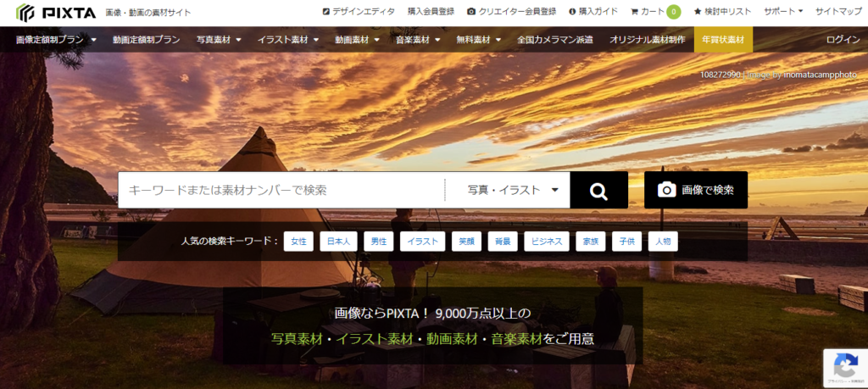Expand 音楽素材 menu
868x389 pixels.
click(418, 40)
